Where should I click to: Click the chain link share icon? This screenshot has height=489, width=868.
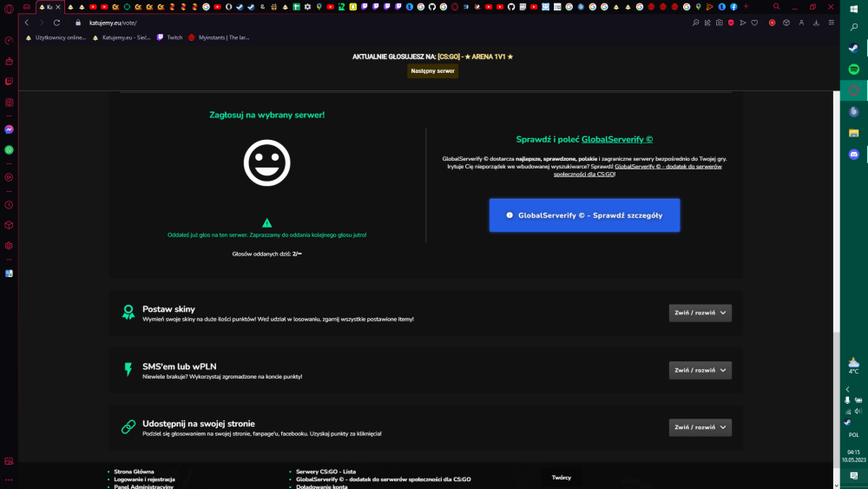pyautogui.click(x=128, y=427)
